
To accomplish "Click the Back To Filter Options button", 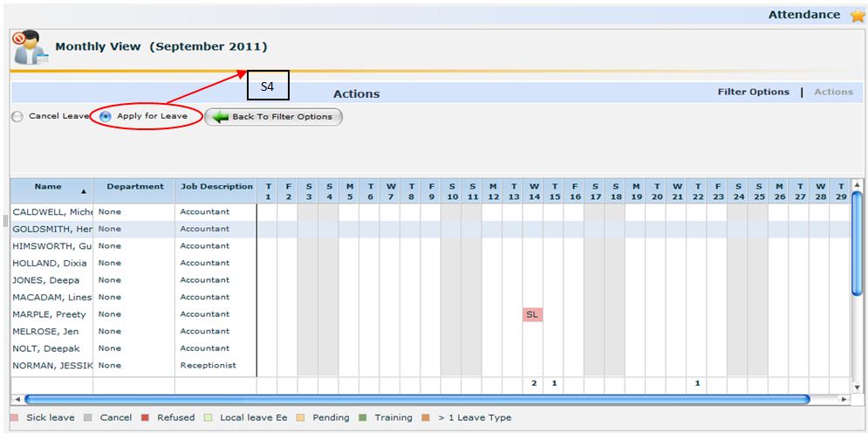I will (273, 117).
